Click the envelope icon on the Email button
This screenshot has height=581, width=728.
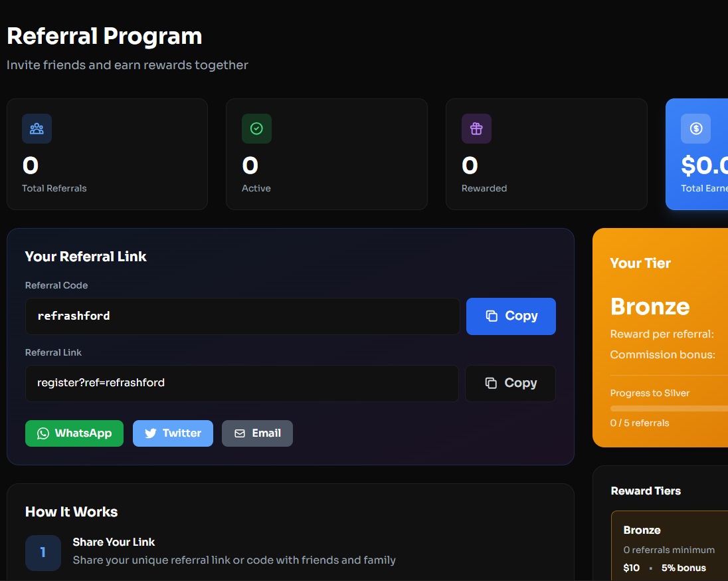pyautogui.click(x=240, y=433)
